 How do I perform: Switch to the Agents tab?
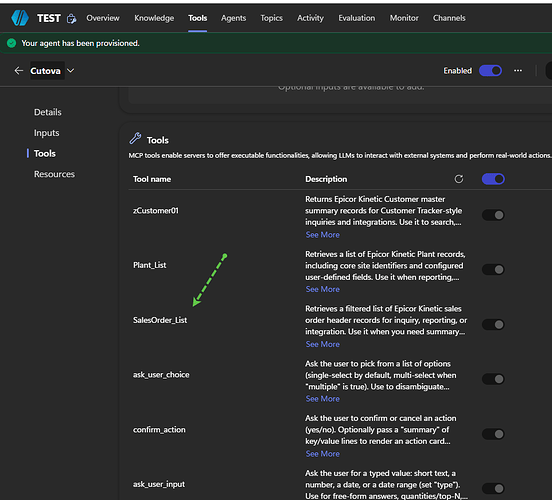(233, 18)
